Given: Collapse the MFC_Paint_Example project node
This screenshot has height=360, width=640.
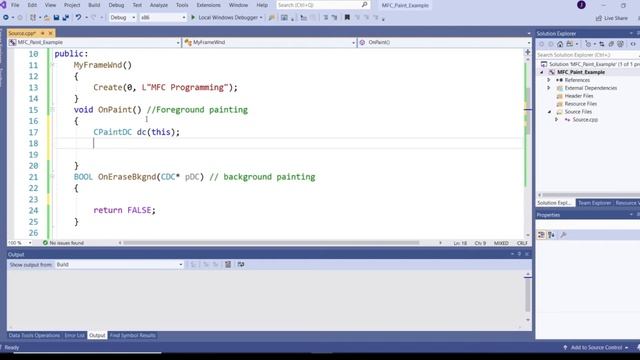Looking at the screenshot, I should point(542,72).
